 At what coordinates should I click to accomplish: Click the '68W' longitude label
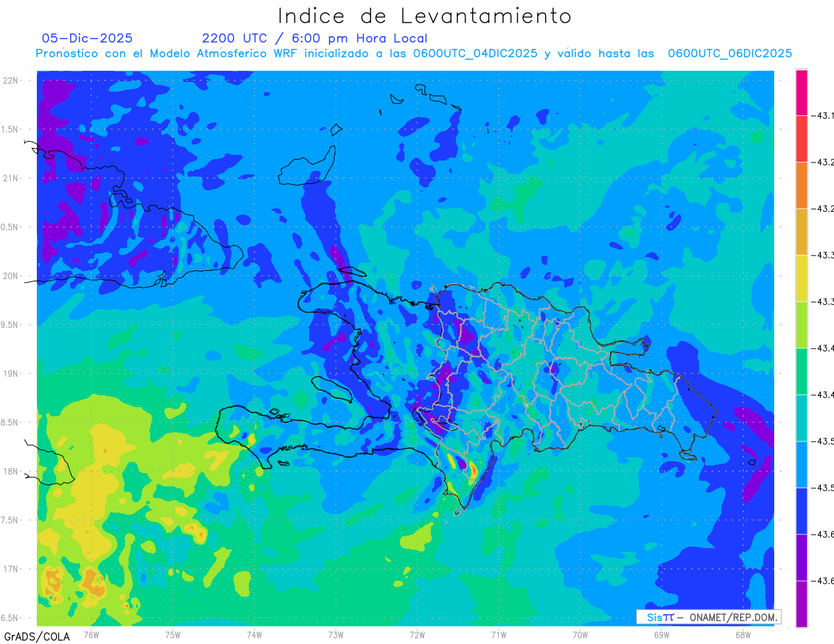[742, 634]
